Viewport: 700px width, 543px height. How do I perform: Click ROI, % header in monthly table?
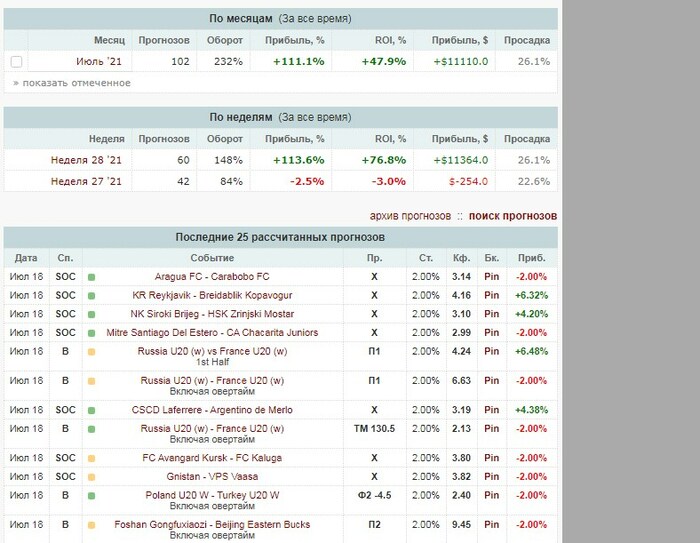[x=390, y=40]
